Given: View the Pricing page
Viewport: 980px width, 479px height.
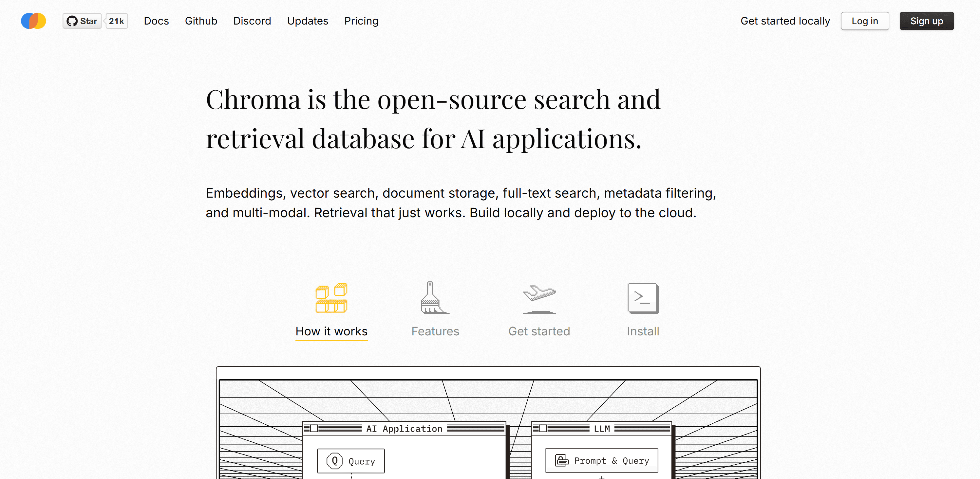Looking at the screenshot, I should (361, 21).
